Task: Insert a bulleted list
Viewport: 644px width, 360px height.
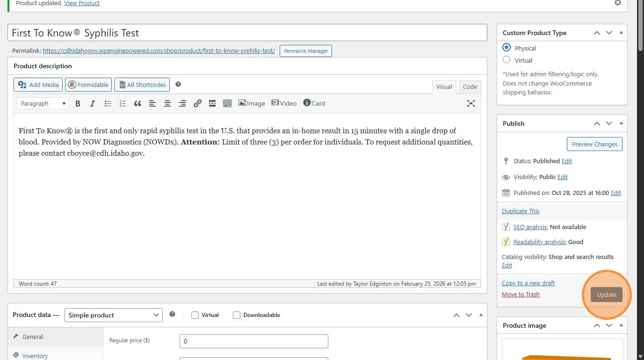Action: pyautogui.click(x=108, y=103)
